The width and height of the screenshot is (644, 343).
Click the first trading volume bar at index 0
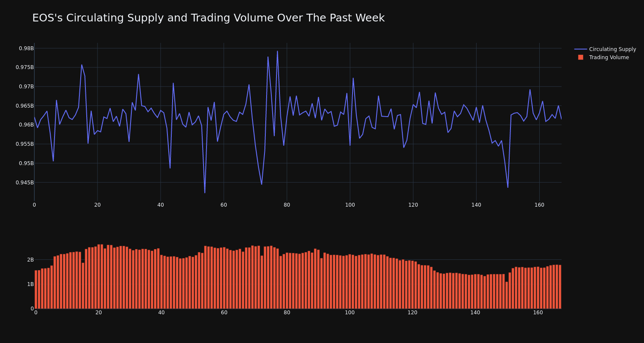point(36,289)
